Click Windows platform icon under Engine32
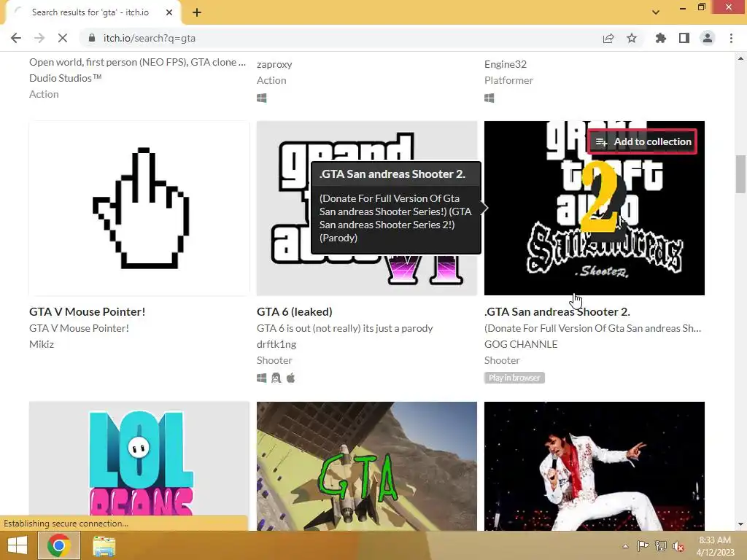 pos(489,98)
